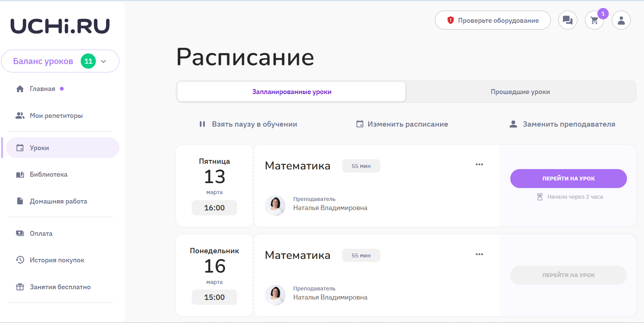Open the shopping cart icon
The image size is (644, 323).
594,20
